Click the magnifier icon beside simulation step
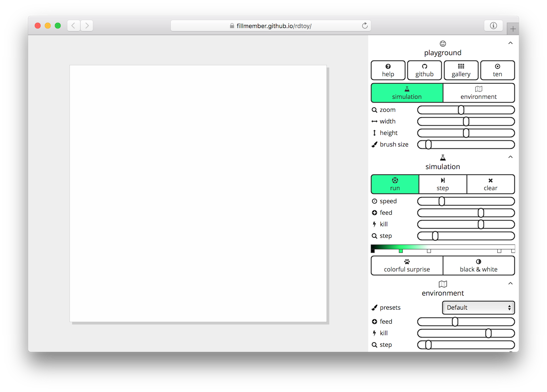547x392 pixels. pyautogui.click(x=374, y=236)
